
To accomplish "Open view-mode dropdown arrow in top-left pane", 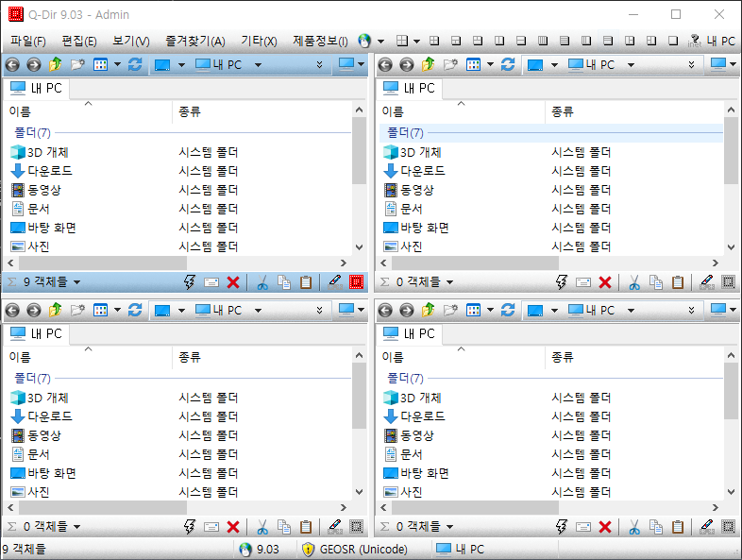I will [117, 64].
